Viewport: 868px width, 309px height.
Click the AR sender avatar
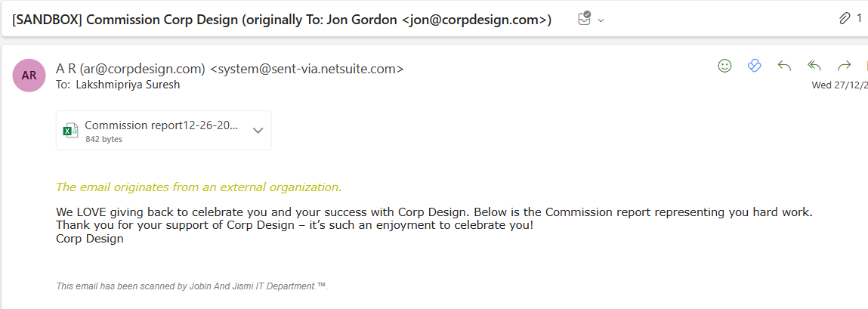(29, 75)
